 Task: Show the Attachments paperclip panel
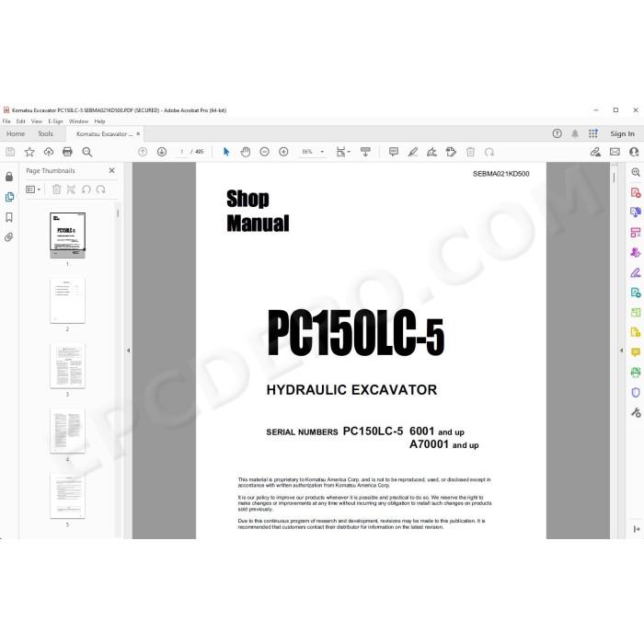click(x=9, y=237)
